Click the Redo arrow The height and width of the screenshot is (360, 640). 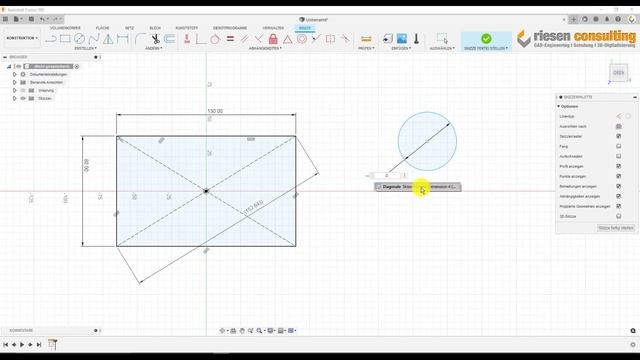[x=56, y=19]
